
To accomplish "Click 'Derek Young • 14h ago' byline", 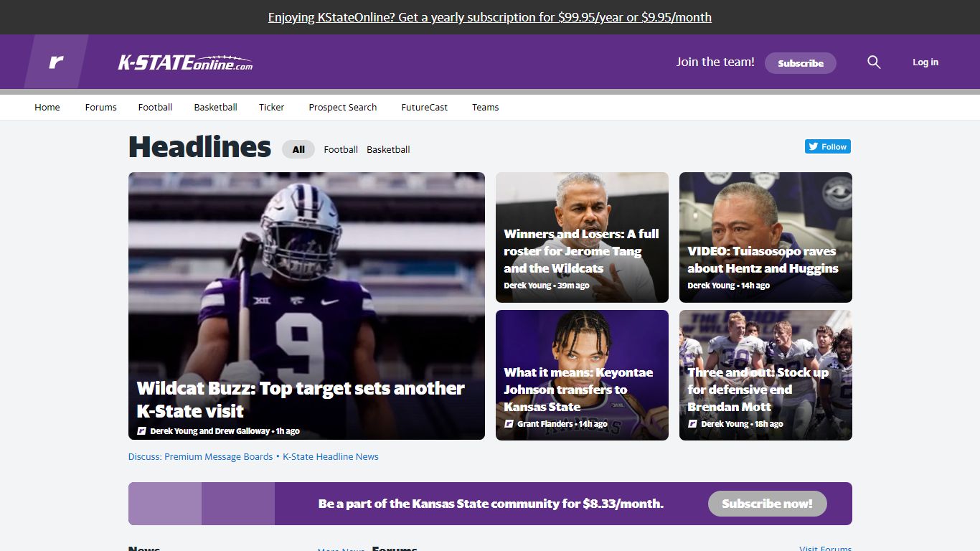I will [x=728, y=286].
